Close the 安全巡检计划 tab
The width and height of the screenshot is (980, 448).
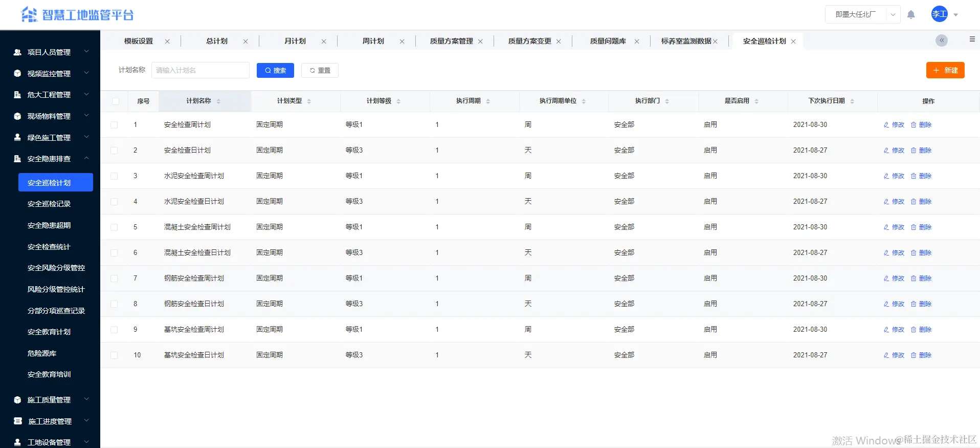click(793, 41)
